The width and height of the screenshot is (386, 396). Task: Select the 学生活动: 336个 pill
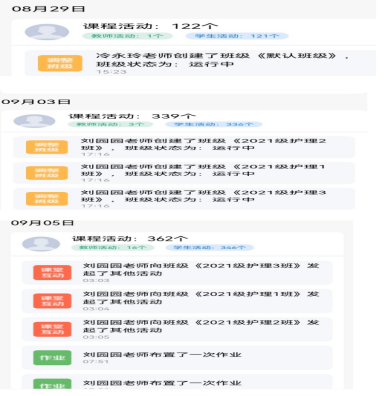tap(214, 124)
